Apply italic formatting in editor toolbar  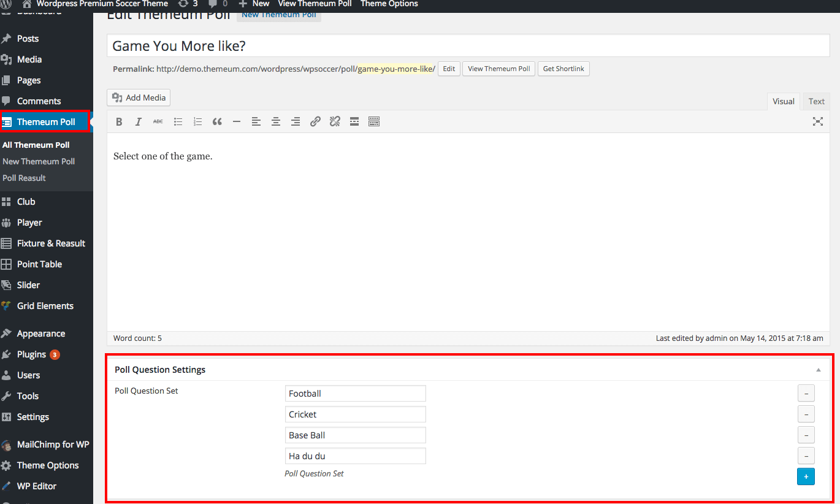click(x=139, y=122)
